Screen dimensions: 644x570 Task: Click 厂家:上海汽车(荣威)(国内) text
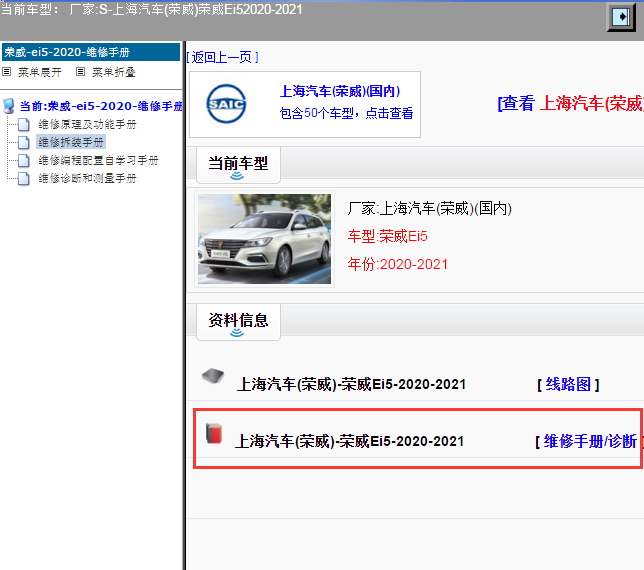tap(430, 209)
